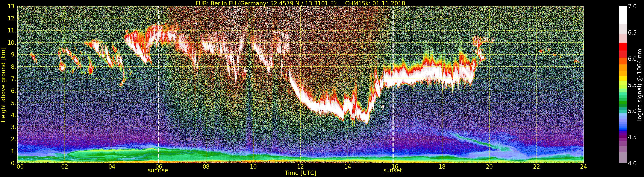Click the time axis tick '04'
Image resolution: width=644 pixels, height=177 pixels.
click(x=112, y=167)
